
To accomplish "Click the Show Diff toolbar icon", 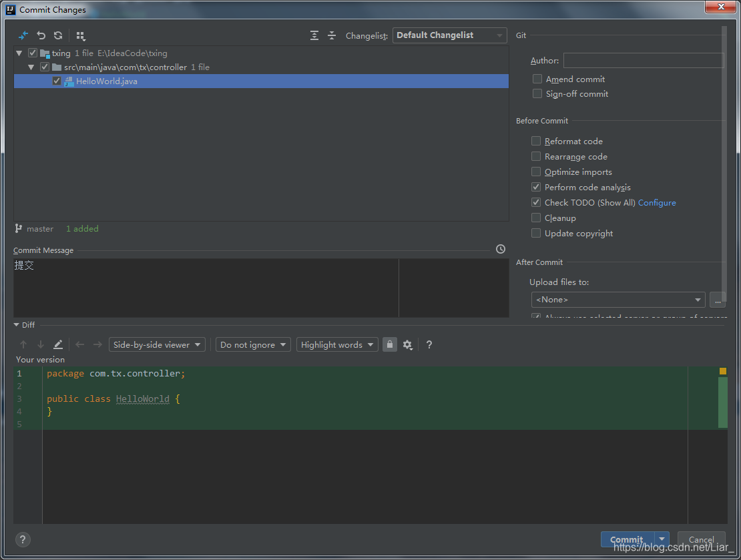I will (23, 35).
